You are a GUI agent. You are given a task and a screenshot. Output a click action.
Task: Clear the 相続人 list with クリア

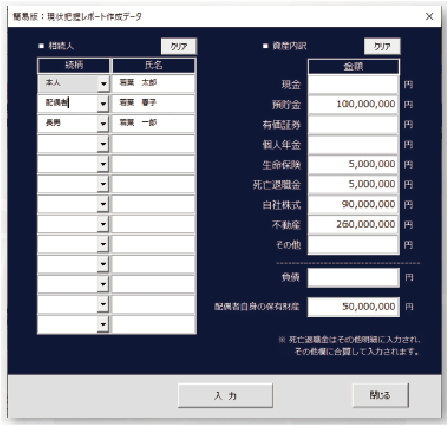[x=179, y=46]
